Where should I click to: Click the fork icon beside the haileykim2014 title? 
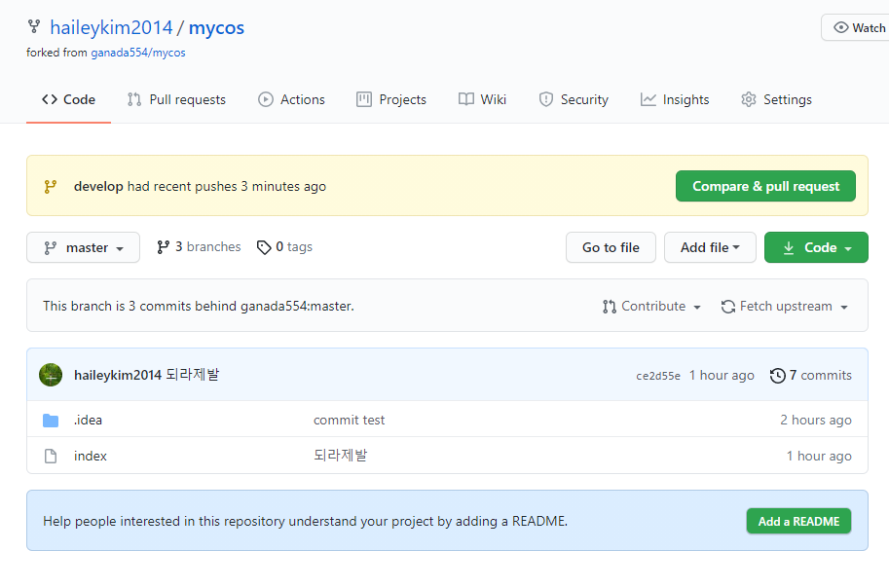click(34, 26)
